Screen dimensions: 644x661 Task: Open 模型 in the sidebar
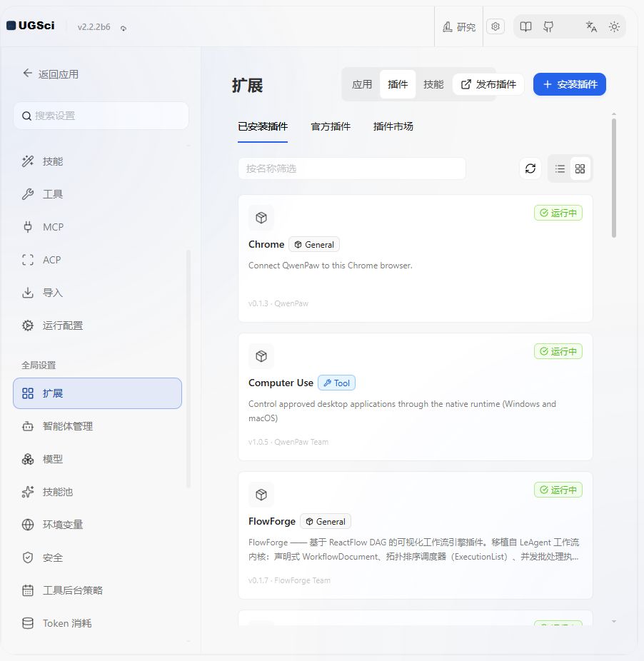(97, 459)
